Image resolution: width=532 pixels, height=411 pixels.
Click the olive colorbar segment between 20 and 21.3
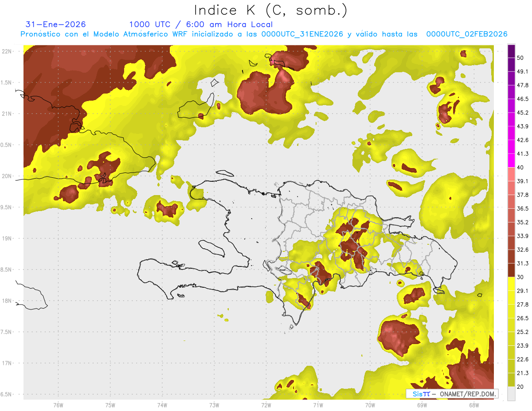[511, 380]
